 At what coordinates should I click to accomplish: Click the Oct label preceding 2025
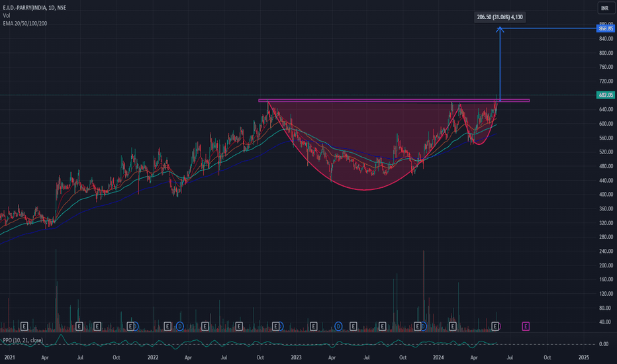click(x=547, y=357)
